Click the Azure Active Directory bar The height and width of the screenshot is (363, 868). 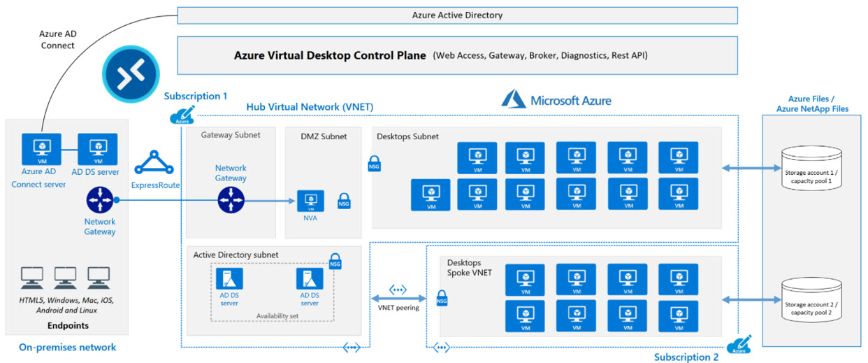coord(457,15)
